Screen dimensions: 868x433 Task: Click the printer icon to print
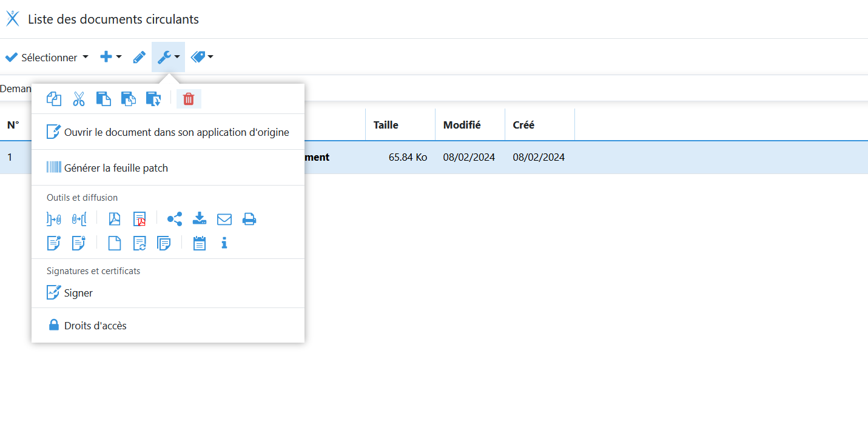249,219
